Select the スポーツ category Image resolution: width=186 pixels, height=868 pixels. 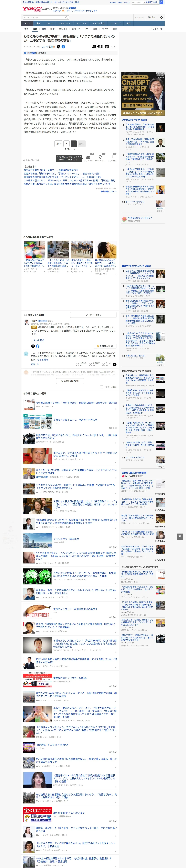click(x=76, y=29)
